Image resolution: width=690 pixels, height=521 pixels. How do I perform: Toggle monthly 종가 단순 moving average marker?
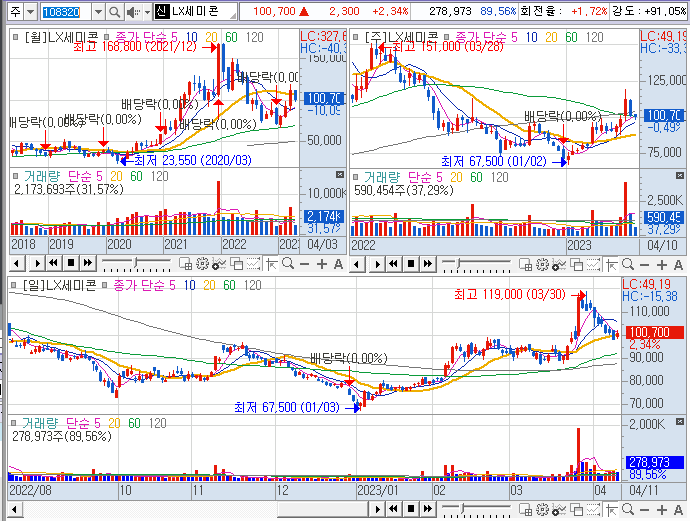tap(106, 37)
